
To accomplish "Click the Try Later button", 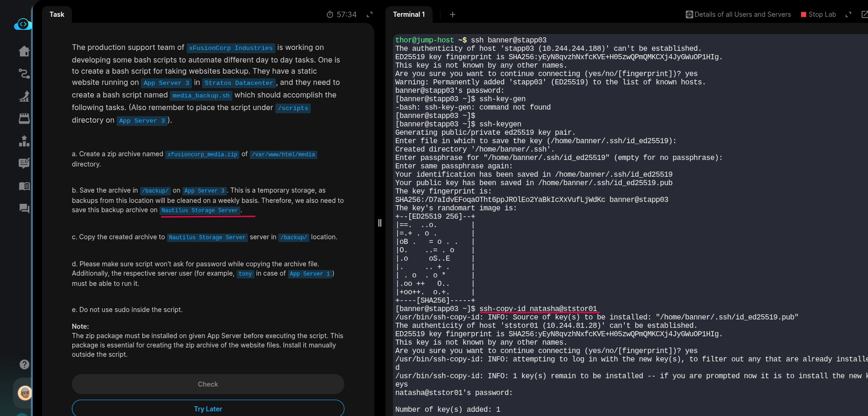I will coord(208,409).
